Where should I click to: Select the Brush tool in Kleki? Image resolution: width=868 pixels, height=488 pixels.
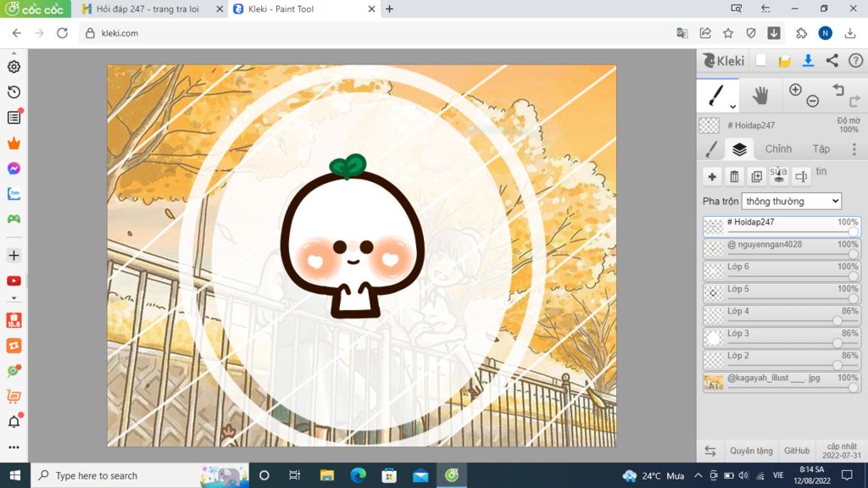pyautogui.click(x=717, y=95)
